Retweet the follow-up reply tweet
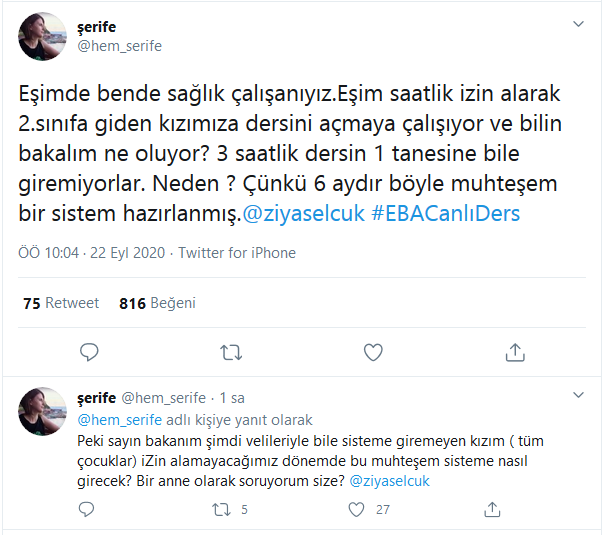This screenshot has height=535, width=607. point(223,510)
